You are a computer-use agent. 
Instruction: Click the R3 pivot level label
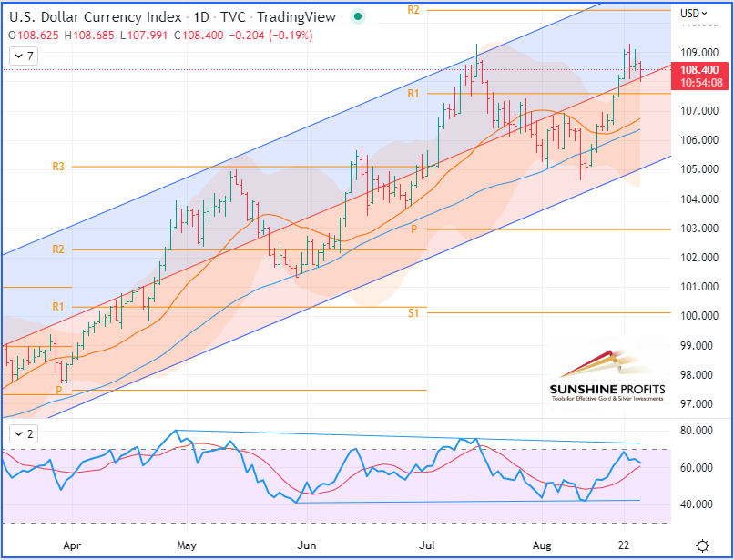point(58,167)
